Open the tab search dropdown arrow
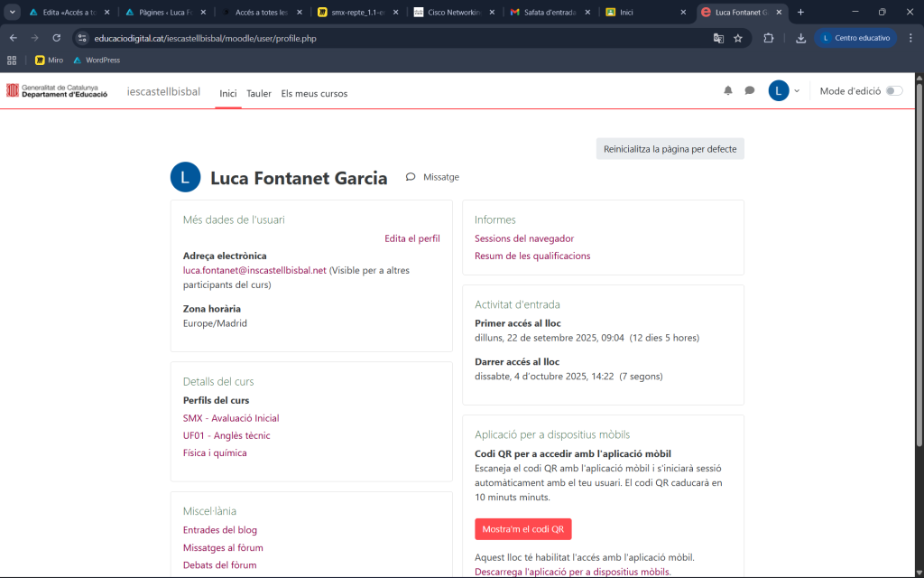The height and width of the screenshot is (578, 924). pyautogui.click(x=13, y=12)
